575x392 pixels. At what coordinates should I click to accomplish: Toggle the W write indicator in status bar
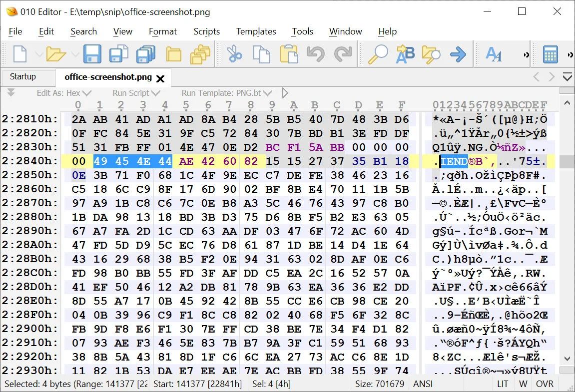[x=523, y=384]
